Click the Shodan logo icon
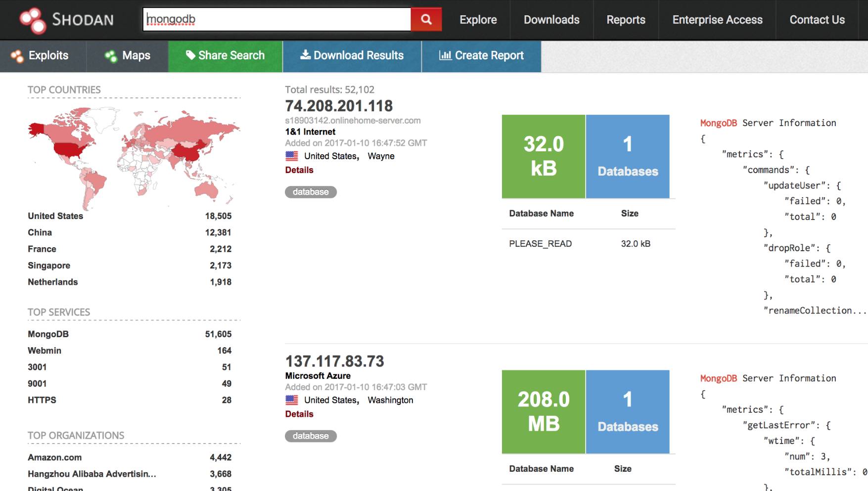This screenshot has height=491, width=868. tap(33, 20)
